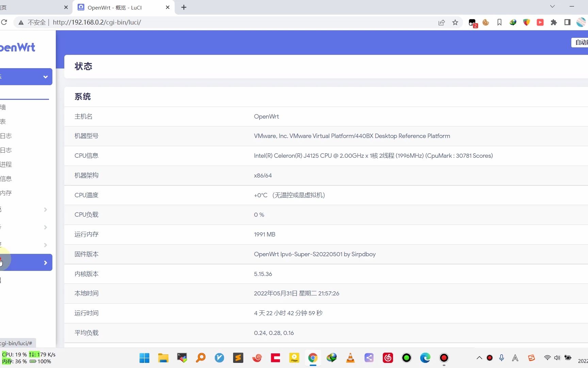Image resolution: width=588 pixels, height=368 pixels.
Task: Select the hostname value OpenWrt
Action: coord(266,117)
